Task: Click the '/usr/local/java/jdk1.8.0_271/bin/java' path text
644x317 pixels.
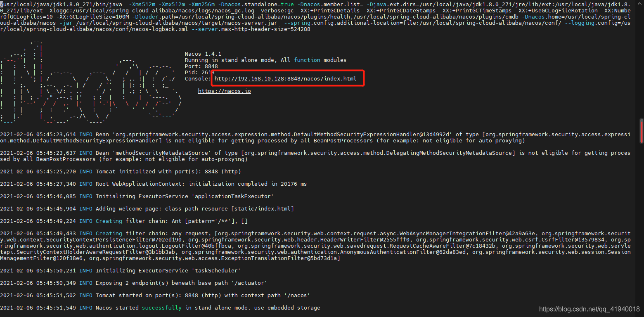Action: coord(61,4)
